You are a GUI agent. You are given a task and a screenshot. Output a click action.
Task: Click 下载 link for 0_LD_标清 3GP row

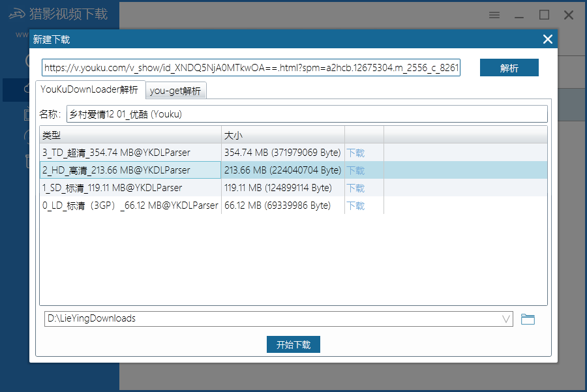coord(355,205)
